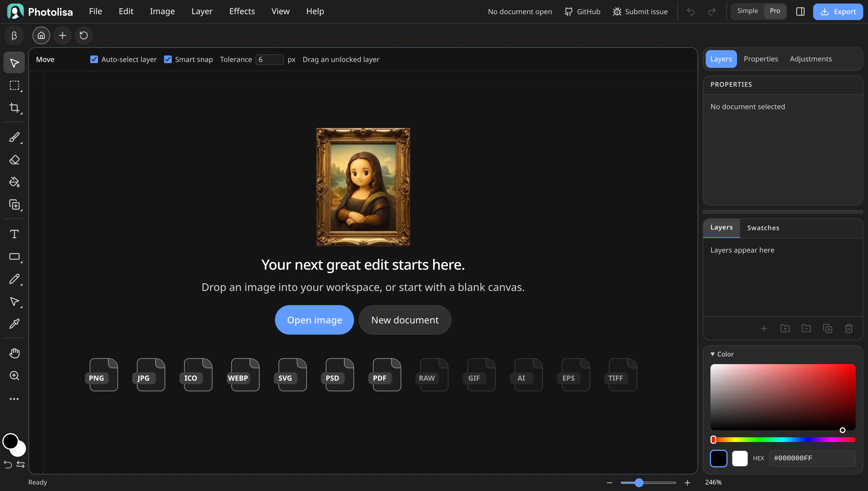Click the Export button
Image resolution: width=868 pixels, height=491 pixels.
coord(838,12)
